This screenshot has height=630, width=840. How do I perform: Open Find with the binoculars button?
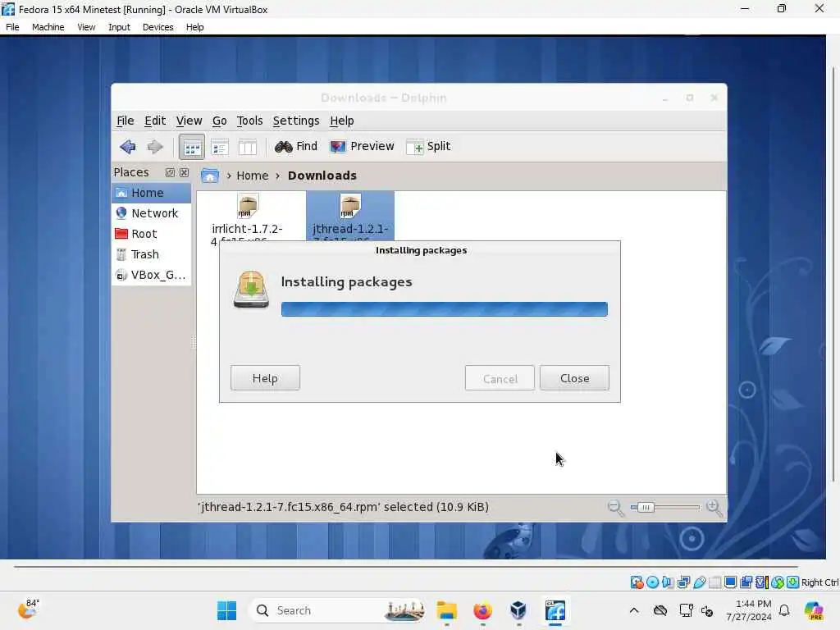click(295, 146)
